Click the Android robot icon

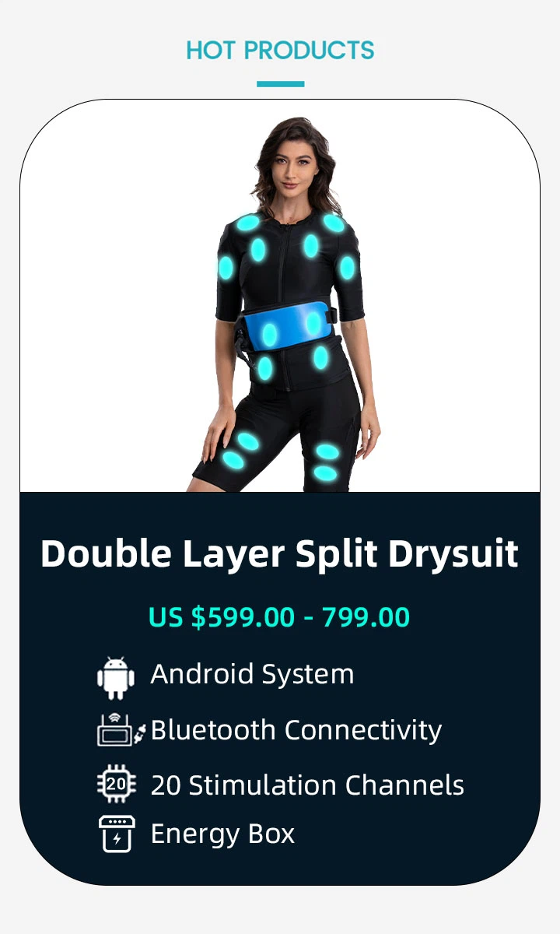point(116,677)
